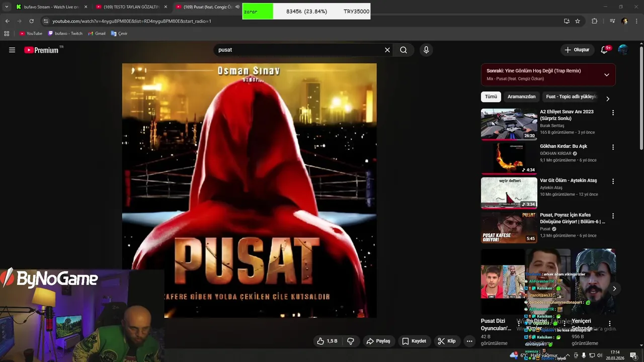Select the Fuat - Topic filter chip
This screenshot has width=644, height=362.
(571, 97)
